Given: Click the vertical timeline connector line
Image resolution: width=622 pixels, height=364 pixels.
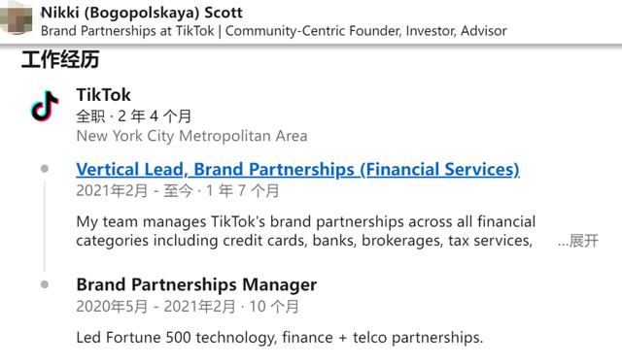Looking at the screenshot, I should click(x=45, y=226).
